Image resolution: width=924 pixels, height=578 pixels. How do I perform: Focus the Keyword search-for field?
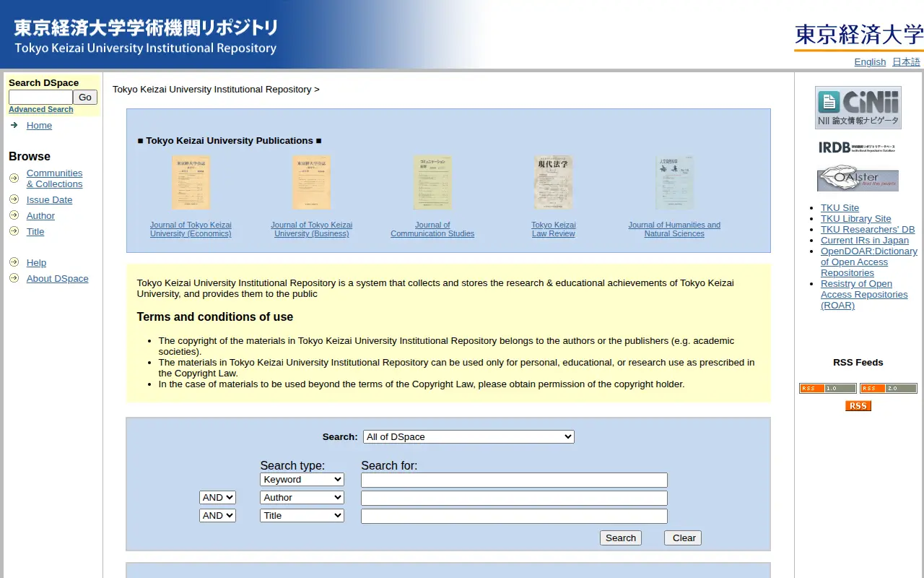coord(514,480)
